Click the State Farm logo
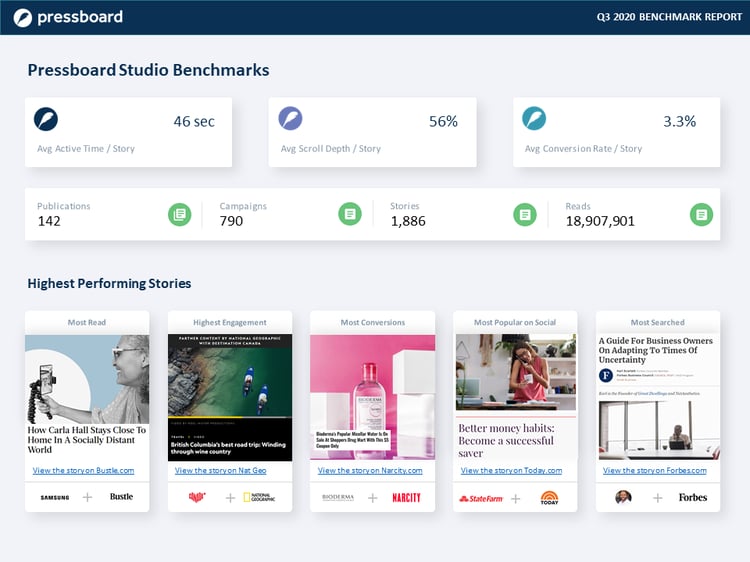 pyautogui.click(x=481, y=498)
